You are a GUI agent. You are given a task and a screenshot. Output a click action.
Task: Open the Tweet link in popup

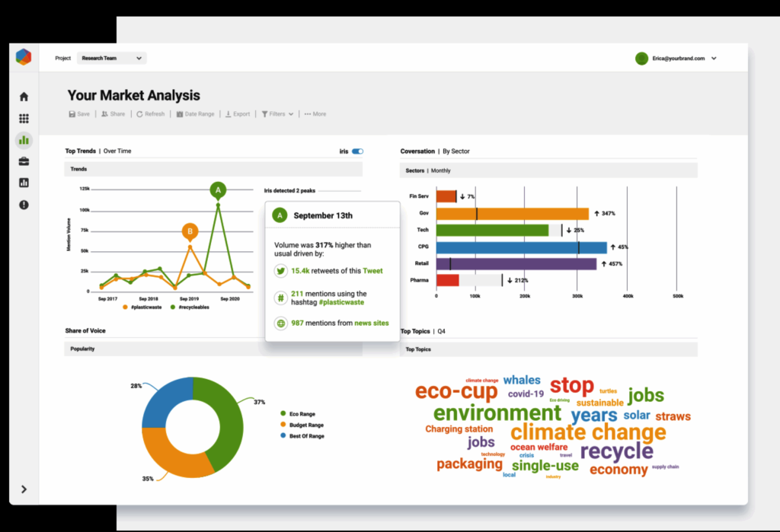372,271
